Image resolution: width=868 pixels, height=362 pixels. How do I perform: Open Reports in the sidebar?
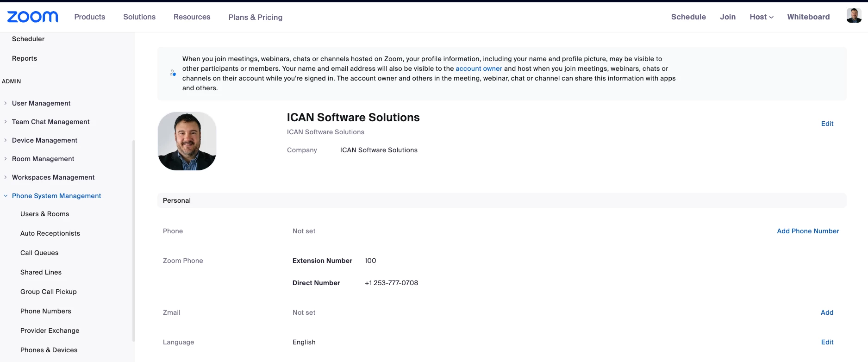coord(25,58)
